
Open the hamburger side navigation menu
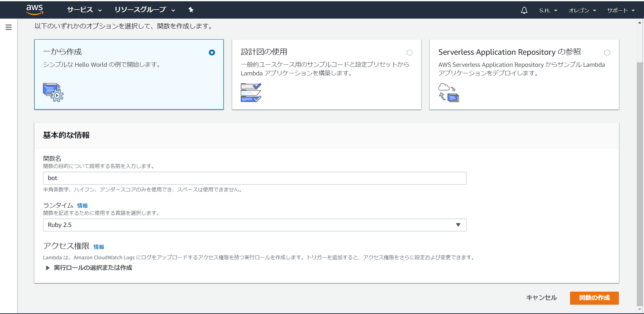(9, 27)
